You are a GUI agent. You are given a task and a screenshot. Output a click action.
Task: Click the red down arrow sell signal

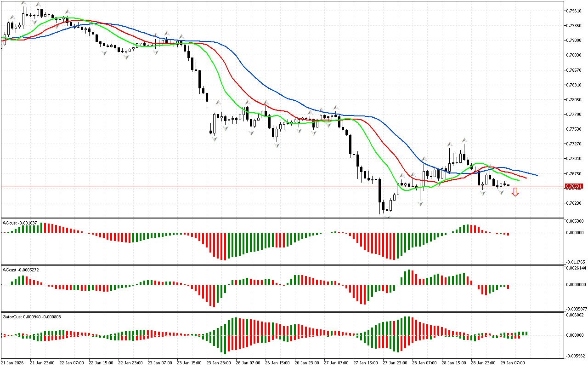pos(515,192)
